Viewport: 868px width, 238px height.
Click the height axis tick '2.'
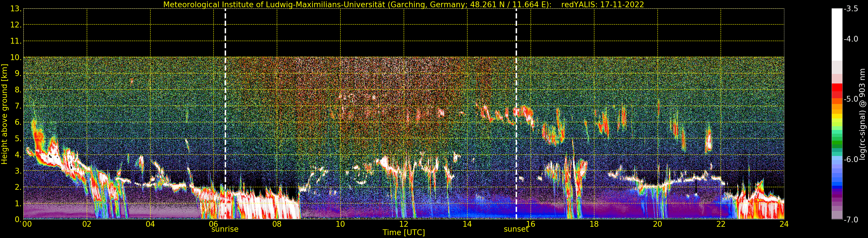[18, 187]
